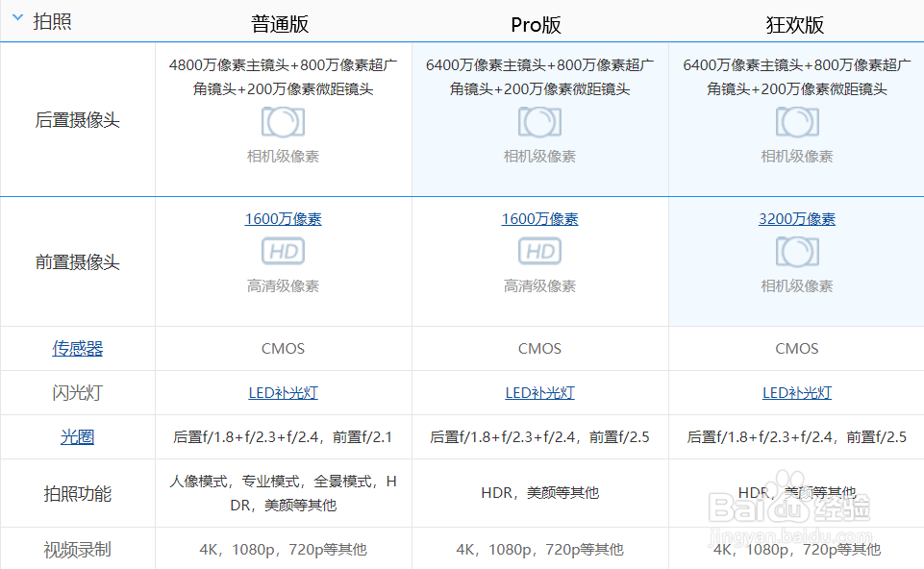
Task: Select the Pro版 column header
Action: 536,24
